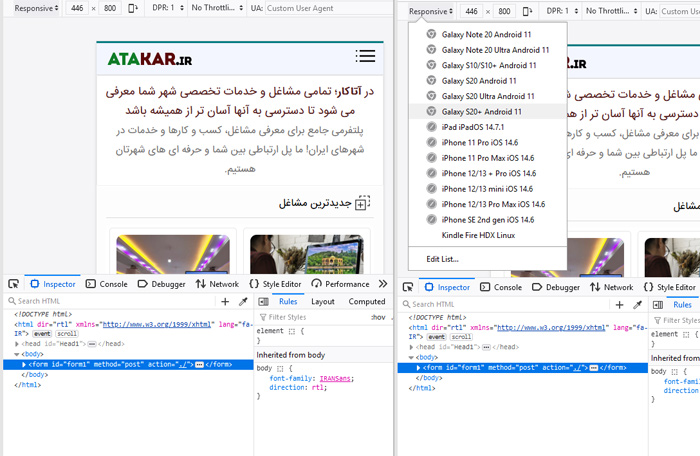This screenshot has height=456, width=700.
Task: Choose Galaxy Note 20 Android 11 device
Action: 488,34
